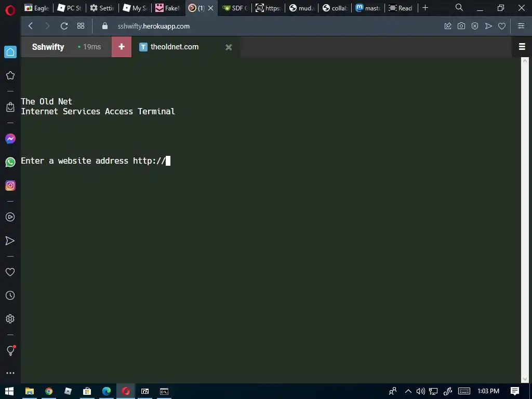Viewport: 532px width, 399px height.
Task: Select the theoldnet.com terminal tab
Action: point(175,47)
